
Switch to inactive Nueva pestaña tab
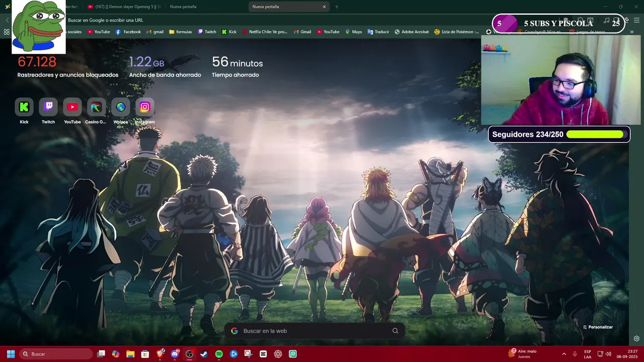click(183, 7)
